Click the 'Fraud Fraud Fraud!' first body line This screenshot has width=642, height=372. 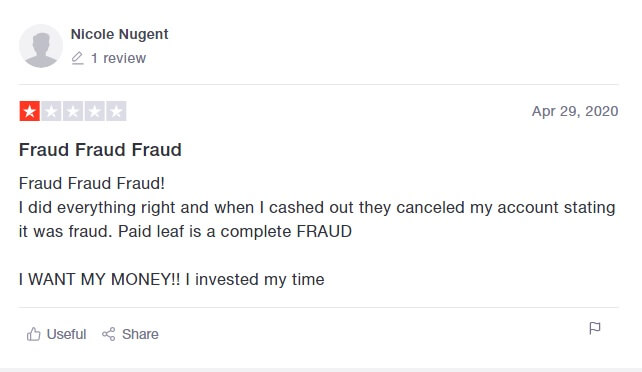click(92, 183)
